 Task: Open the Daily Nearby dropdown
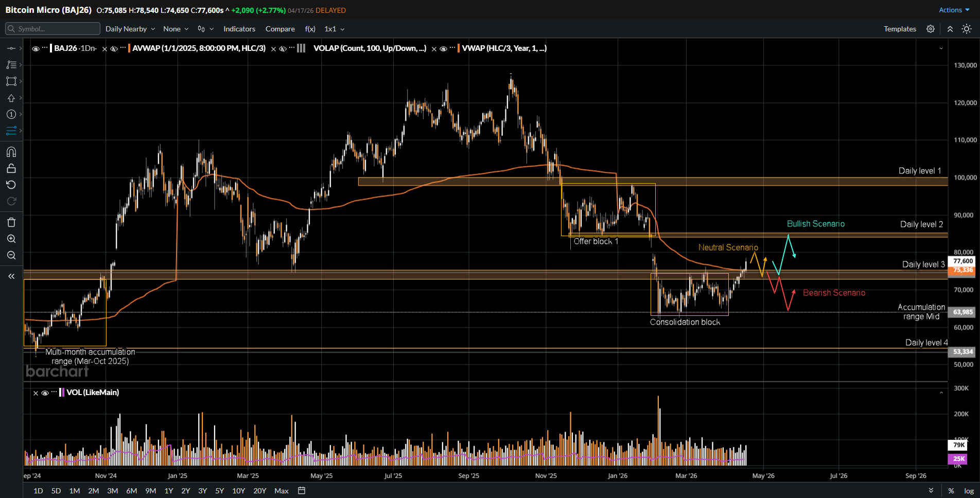pyautogui.click(x=130, y=29)
